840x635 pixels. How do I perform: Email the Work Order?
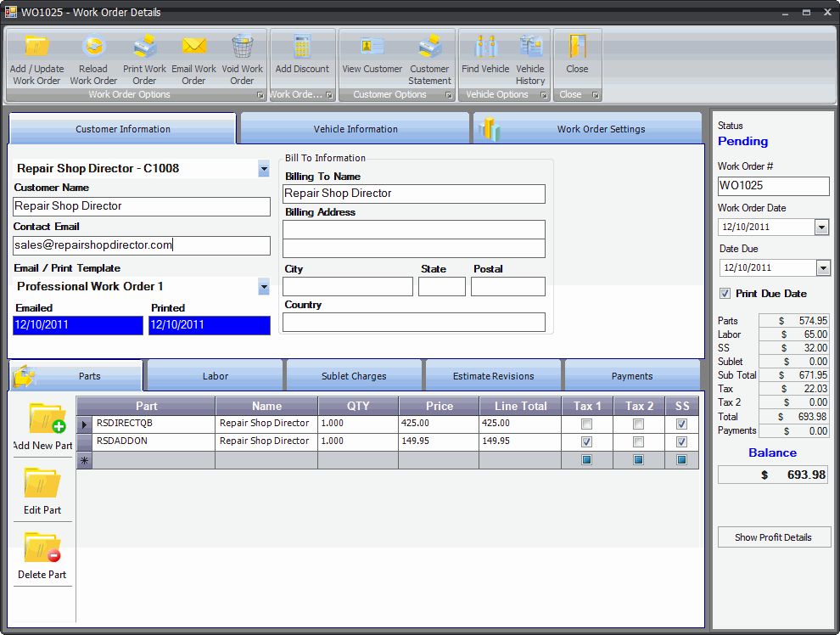tap(193, 59)
